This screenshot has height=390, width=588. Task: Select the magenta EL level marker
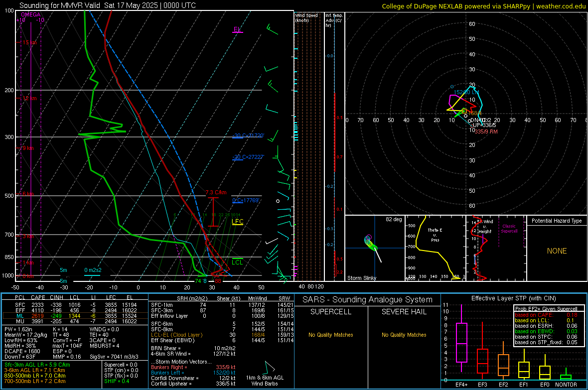pyautogui.click(x=237, y=30)
